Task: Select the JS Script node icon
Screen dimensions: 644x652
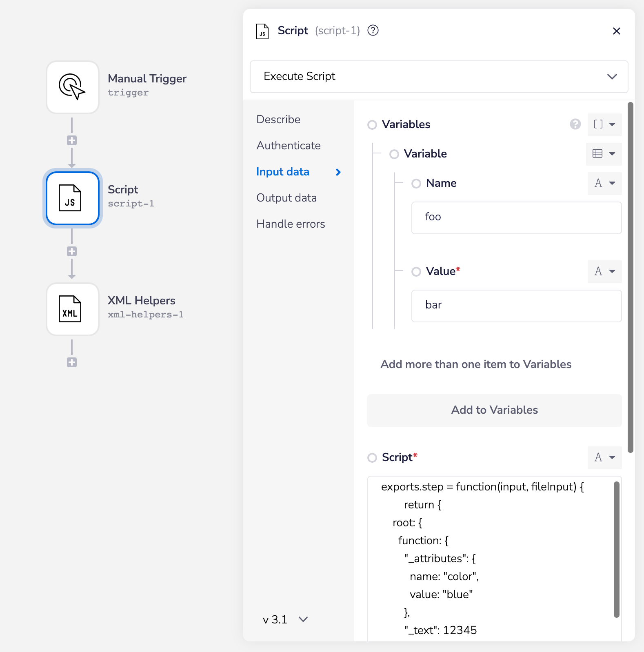Action: pos(72,198)
